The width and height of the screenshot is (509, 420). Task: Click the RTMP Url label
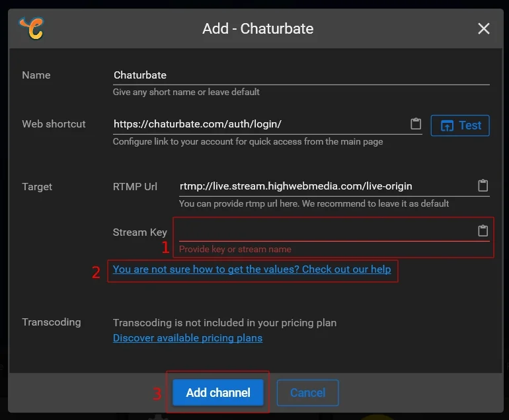point(135,187)
